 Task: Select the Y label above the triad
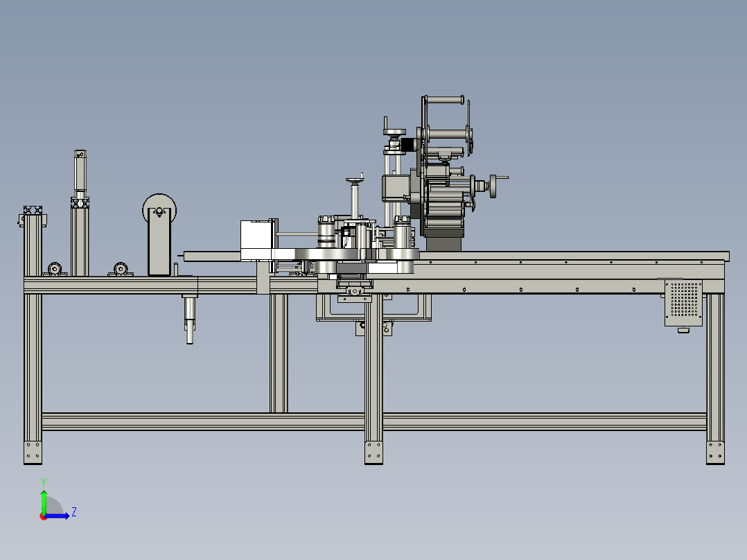point(44,482)
